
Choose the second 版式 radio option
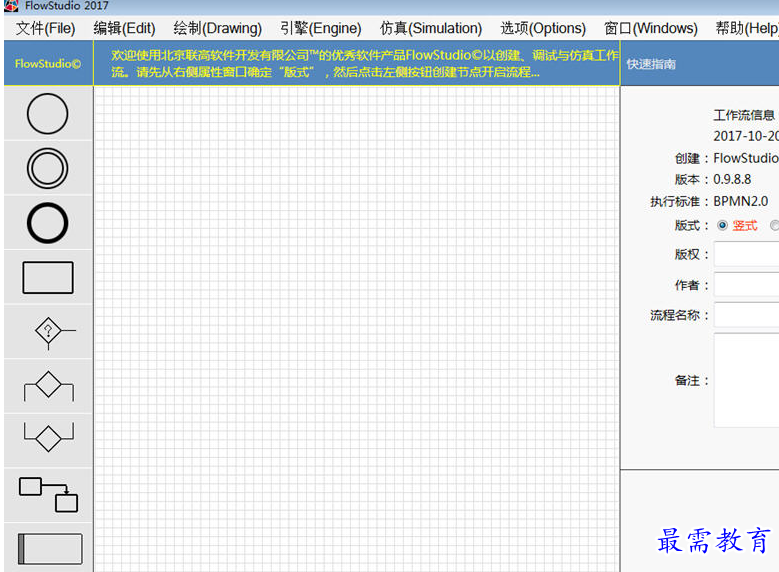(775, 226)
